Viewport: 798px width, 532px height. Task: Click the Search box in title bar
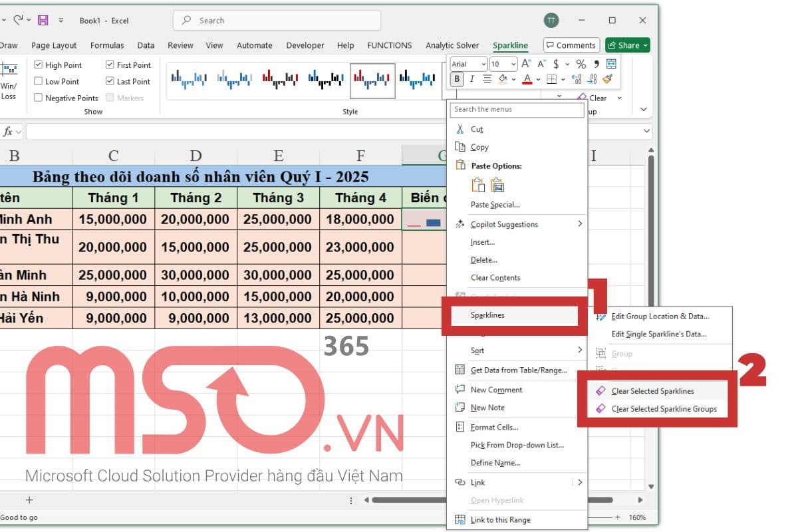(x=277, y=21)
